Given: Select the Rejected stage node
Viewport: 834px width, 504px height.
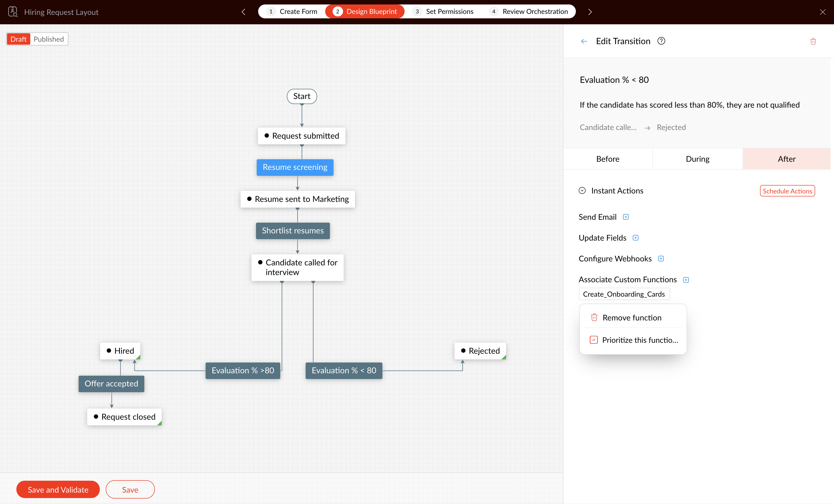Looking at the screenshot, I should (x=480, y=351).
